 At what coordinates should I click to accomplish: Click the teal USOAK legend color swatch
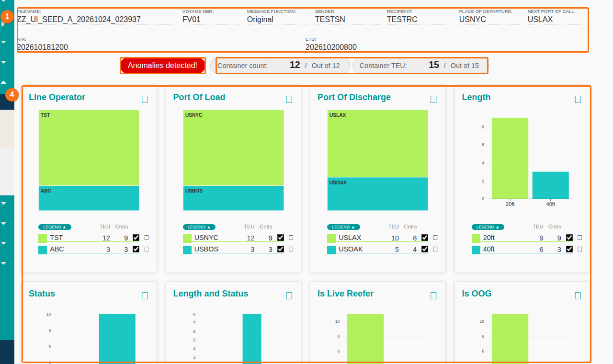[x=331, y=250]
